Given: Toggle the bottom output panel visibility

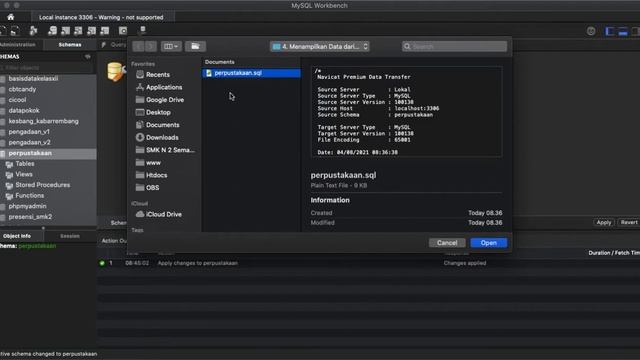Looking at the screenshot, I should [623, 31].
